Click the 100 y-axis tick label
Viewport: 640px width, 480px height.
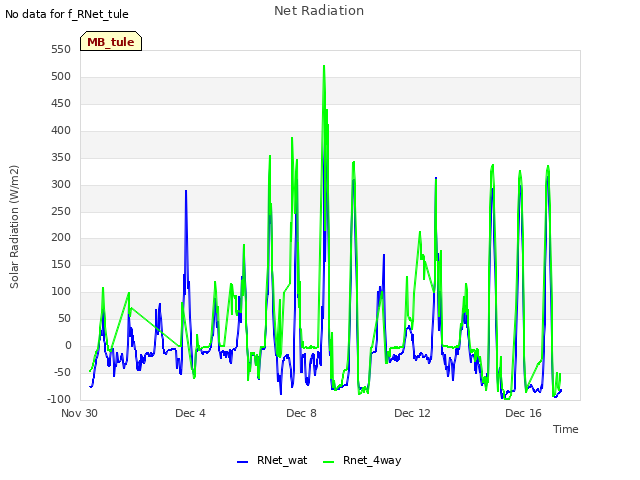(x=61, y=291)
